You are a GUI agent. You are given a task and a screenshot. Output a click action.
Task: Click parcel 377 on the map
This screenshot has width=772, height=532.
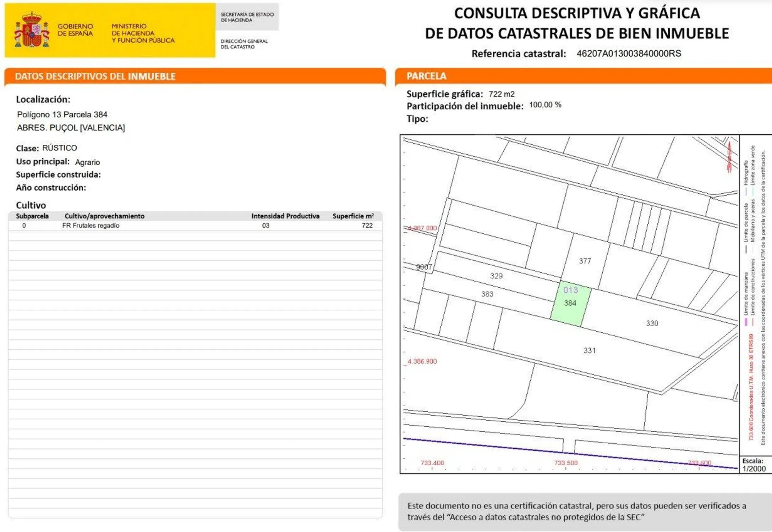click(585, 261)
